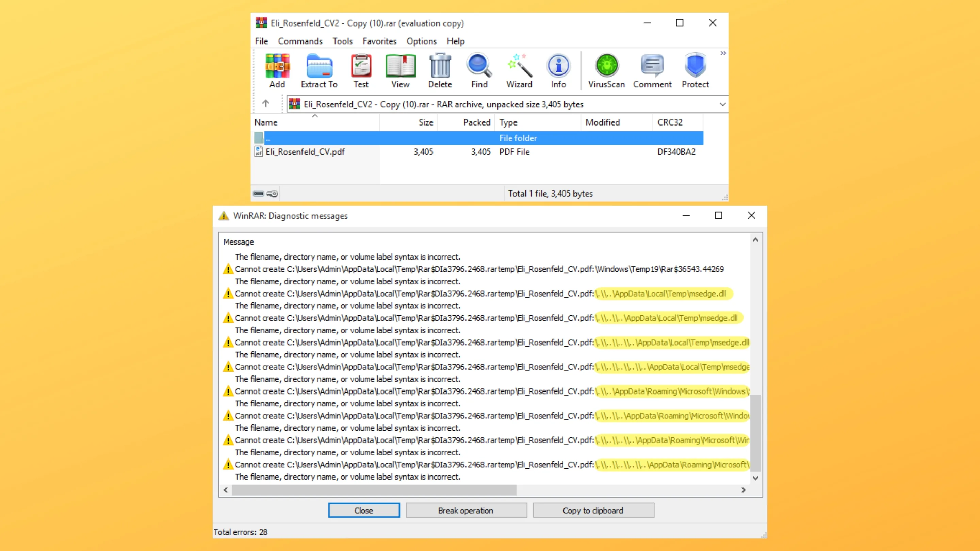This screenshot has height=551, width=980.
Task: Click the vertical scrollbar down arrow in messages
Action: 755,478
